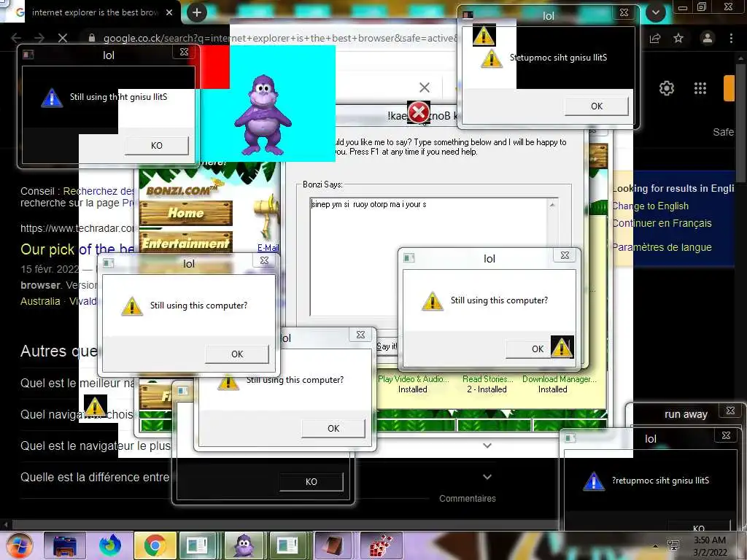Click OK beside the black-backed warning icon
Screen dimensions: 747x560
(x=529, y=349)
